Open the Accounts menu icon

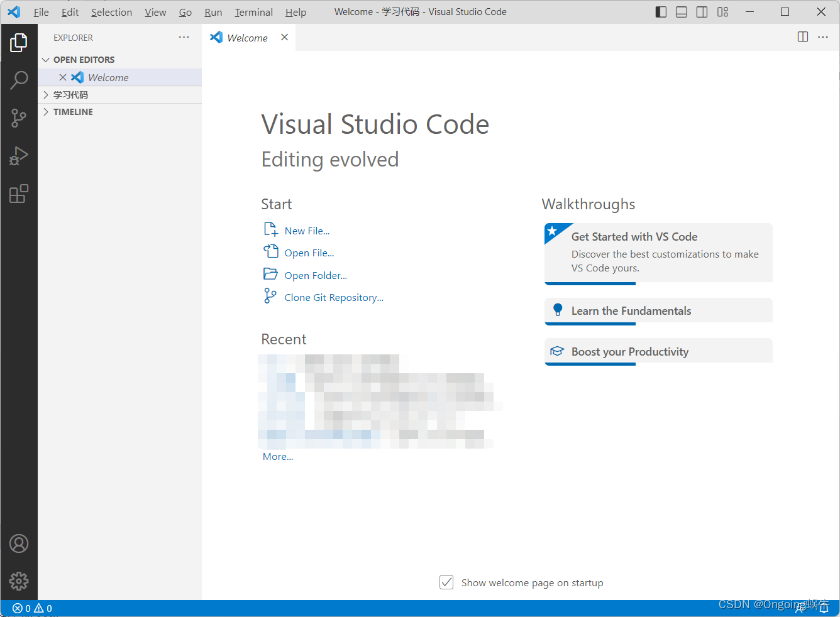click(19, 543)
